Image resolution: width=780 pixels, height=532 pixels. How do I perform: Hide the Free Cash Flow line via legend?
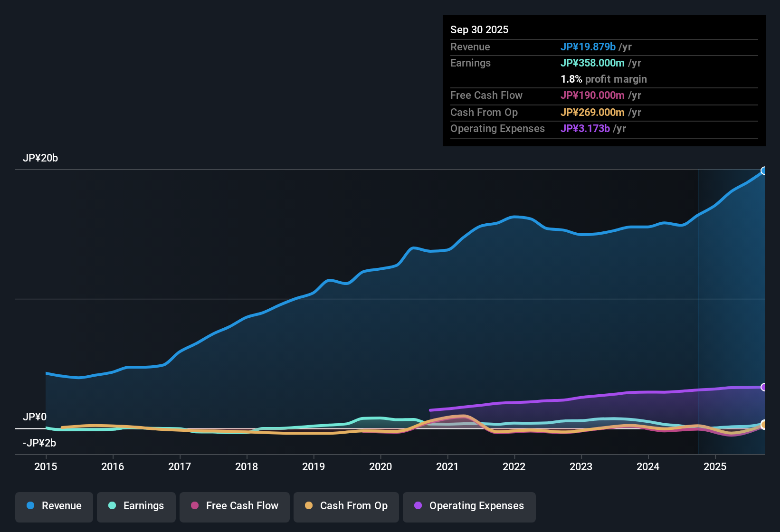[x=234, y=506]
